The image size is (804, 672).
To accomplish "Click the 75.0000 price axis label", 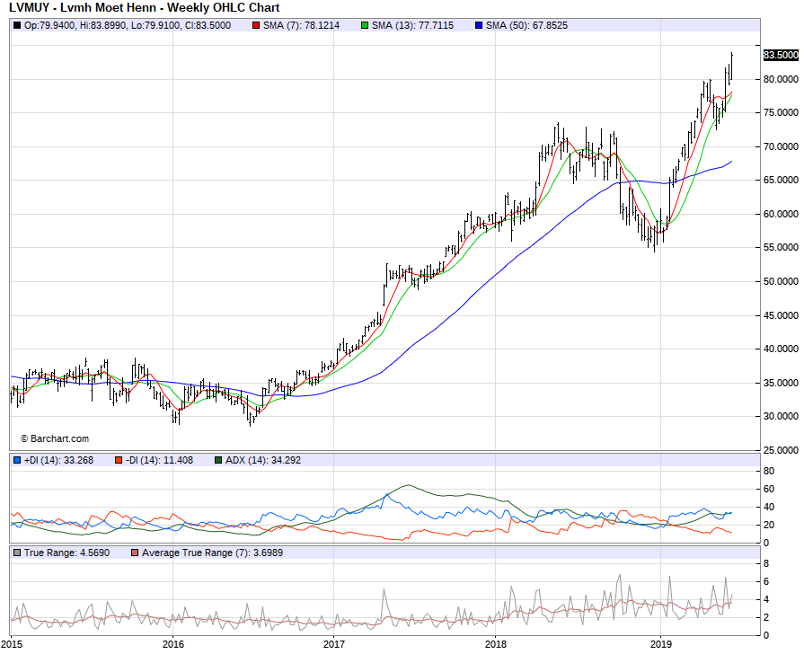I will pos(781,112).
